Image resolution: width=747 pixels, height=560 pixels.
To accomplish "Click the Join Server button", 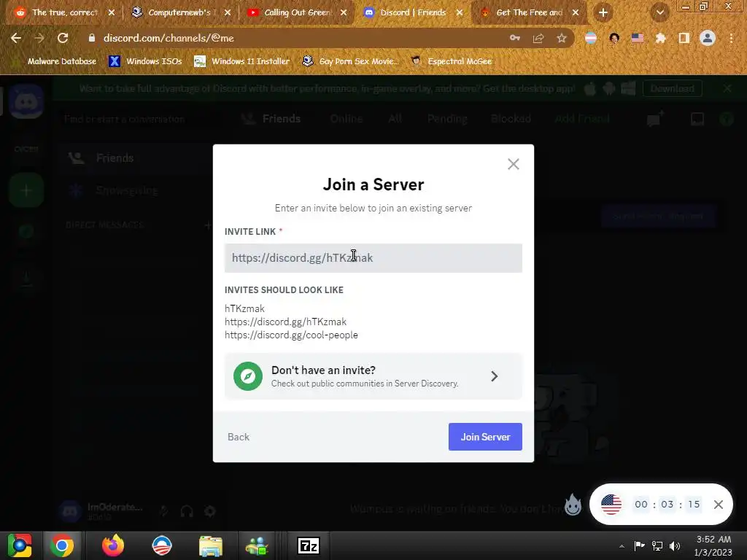I will pos(485,437).
